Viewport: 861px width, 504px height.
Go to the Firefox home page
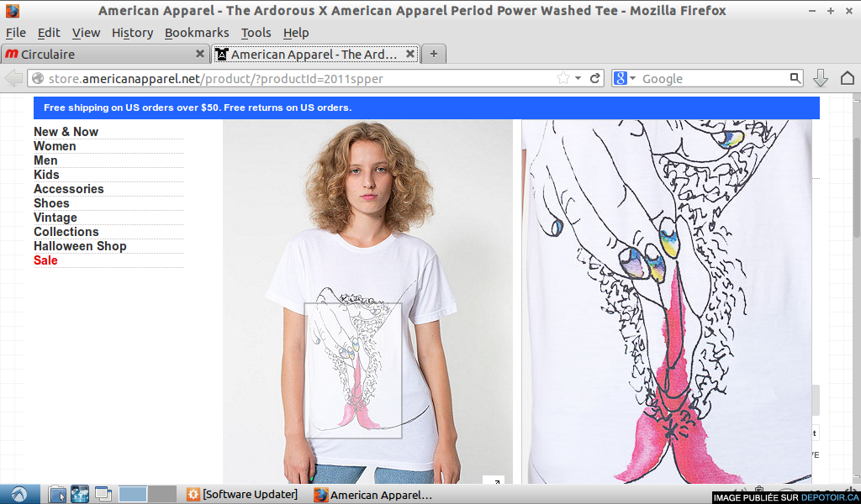[848, 78]
